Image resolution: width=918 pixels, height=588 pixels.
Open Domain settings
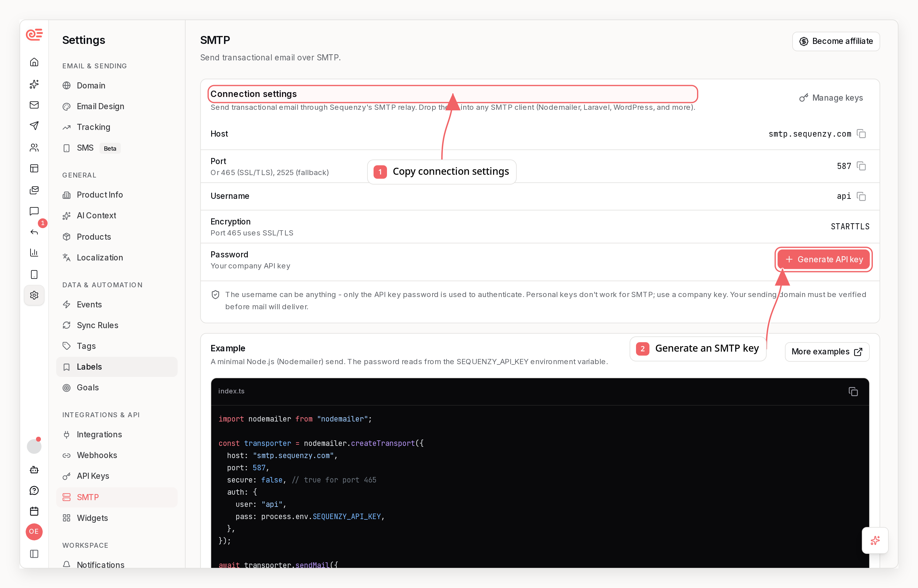click(x=117, y=85)
